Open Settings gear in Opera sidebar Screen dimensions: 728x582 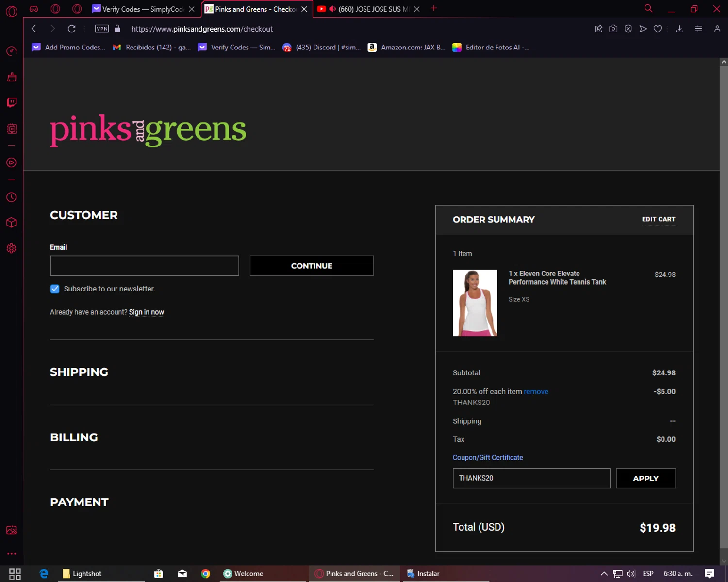[12, 248]
